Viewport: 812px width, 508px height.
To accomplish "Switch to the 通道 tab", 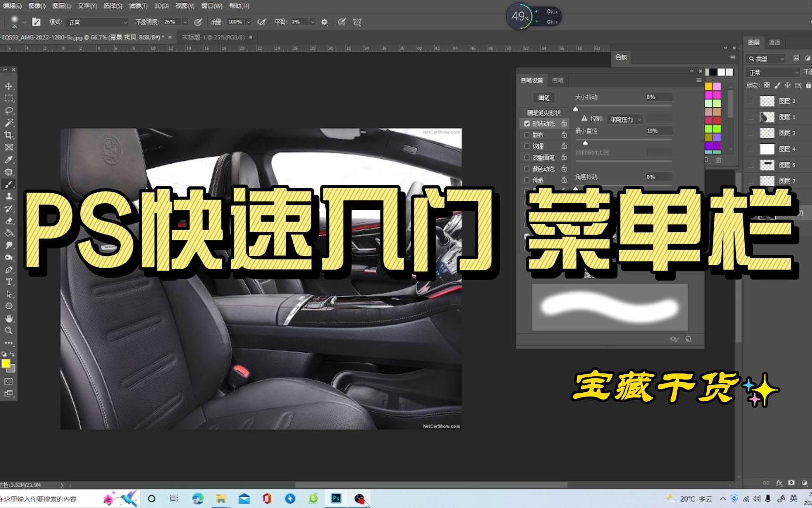I will 774,43.
